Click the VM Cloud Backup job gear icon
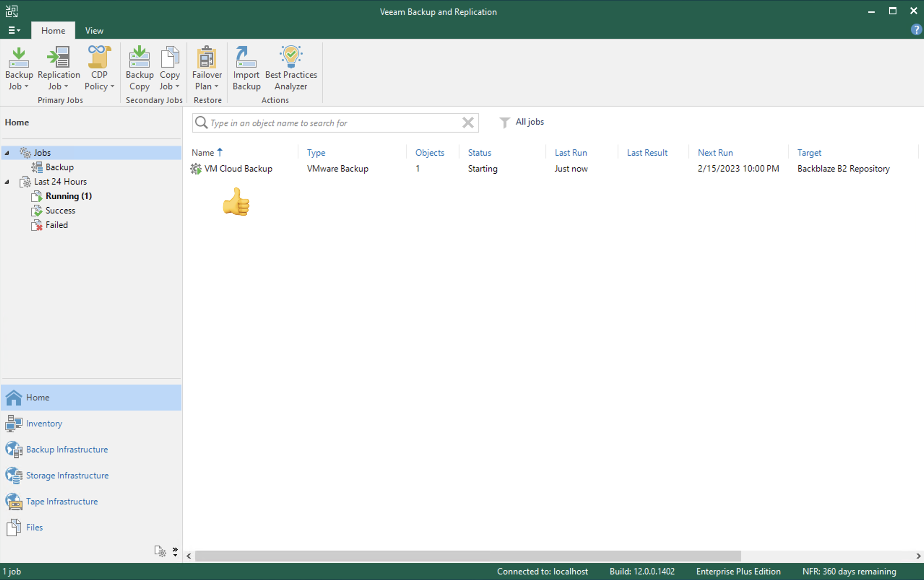Screen dimensions: 924x580 click(196, 169)
